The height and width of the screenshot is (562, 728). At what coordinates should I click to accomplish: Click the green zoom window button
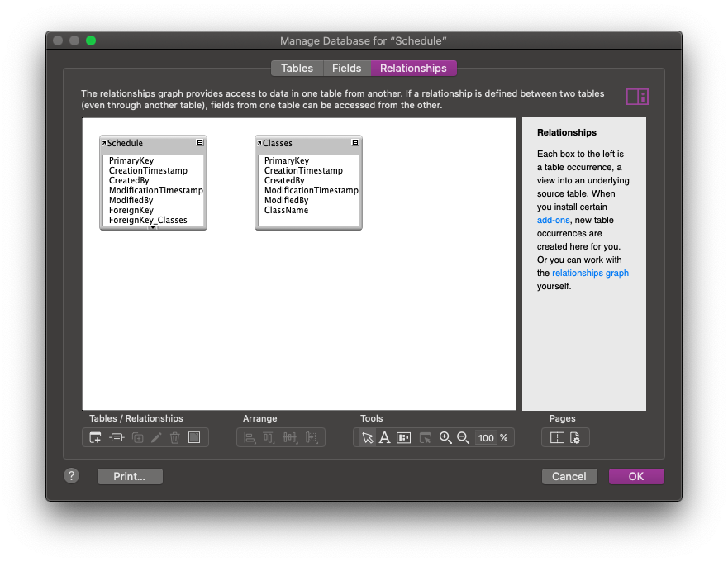point(91,40)
